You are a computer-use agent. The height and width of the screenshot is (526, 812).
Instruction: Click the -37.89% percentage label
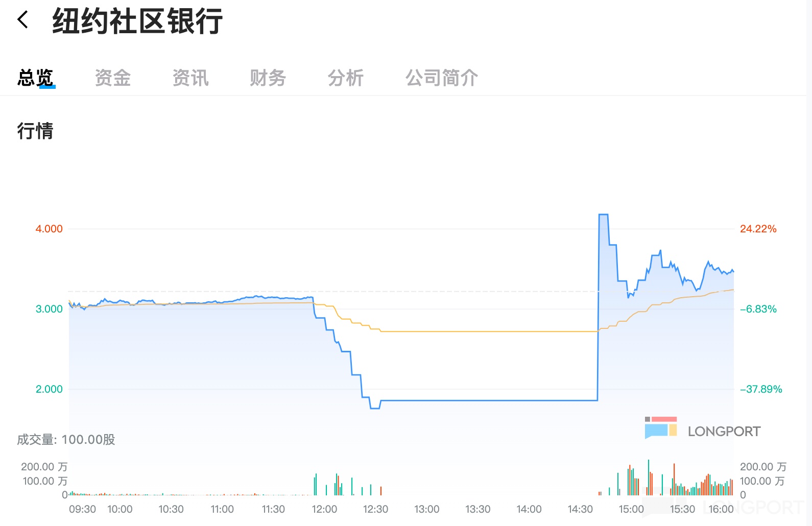(x=761, y=389)
